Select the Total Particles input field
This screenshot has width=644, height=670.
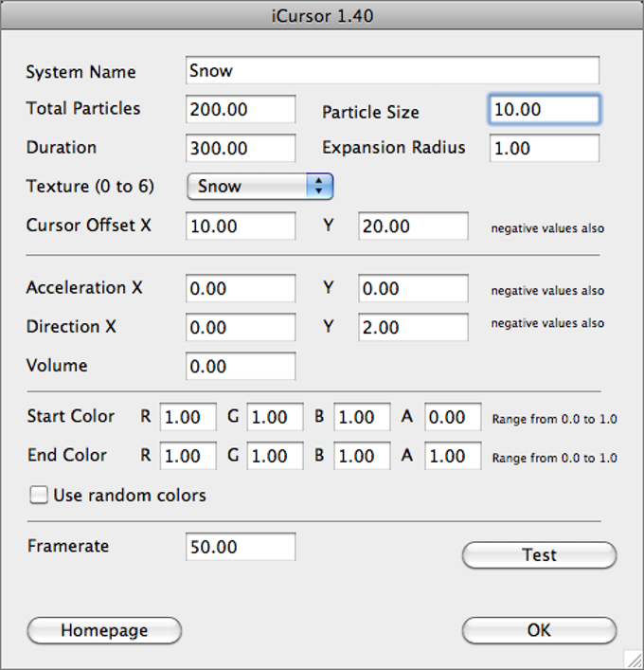coord(241,110)
